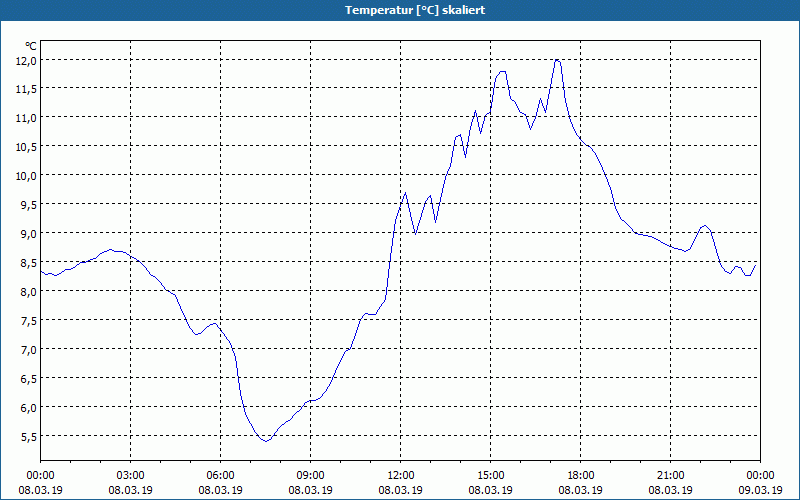Select the 9,5 y-axis label

(30, 206)
